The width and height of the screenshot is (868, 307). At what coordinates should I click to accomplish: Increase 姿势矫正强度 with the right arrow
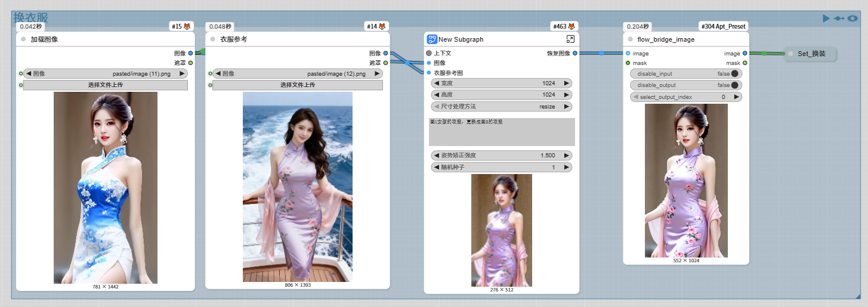pos(567,156)
